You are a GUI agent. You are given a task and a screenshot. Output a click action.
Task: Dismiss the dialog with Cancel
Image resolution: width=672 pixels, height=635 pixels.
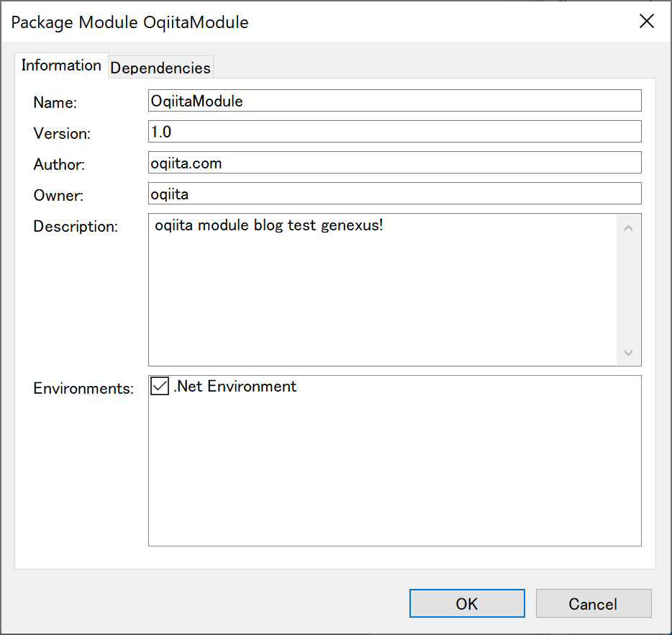[593, 603]
